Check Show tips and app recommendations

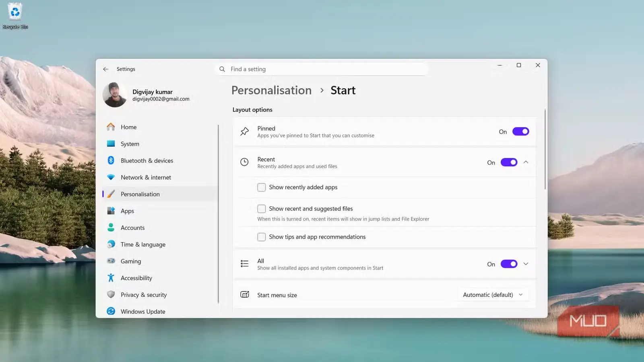click(262, 237)
